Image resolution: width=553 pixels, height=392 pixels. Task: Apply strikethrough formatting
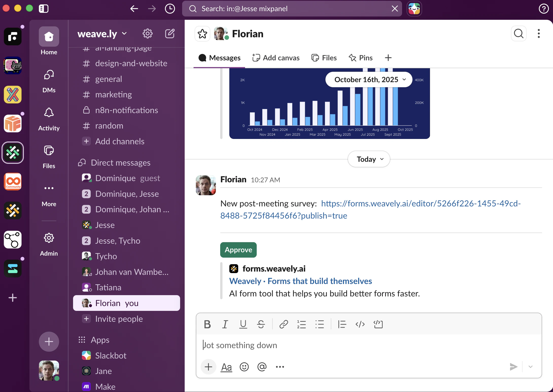coord(261,324)
